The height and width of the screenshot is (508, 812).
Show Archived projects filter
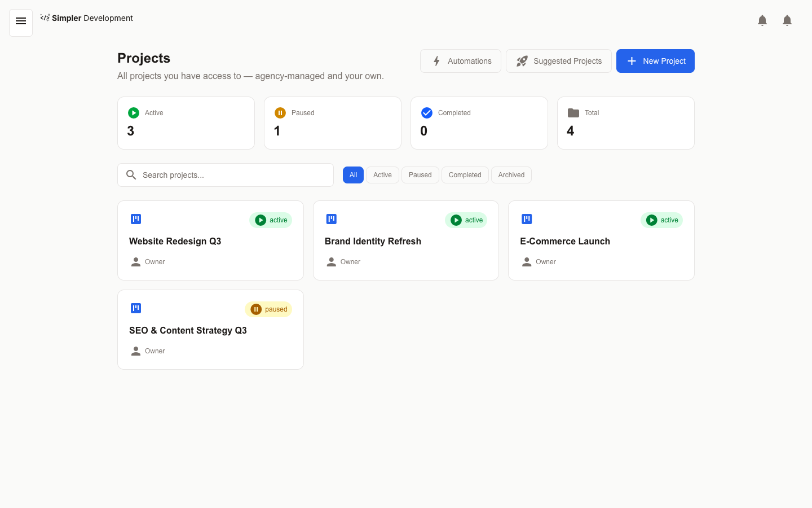pyautogui.click(x=511, y=175)
